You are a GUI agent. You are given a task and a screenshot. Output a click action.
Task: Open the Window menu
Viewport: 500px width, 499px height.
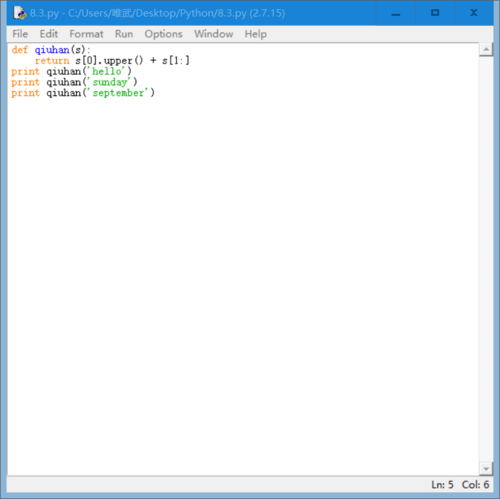214,34
